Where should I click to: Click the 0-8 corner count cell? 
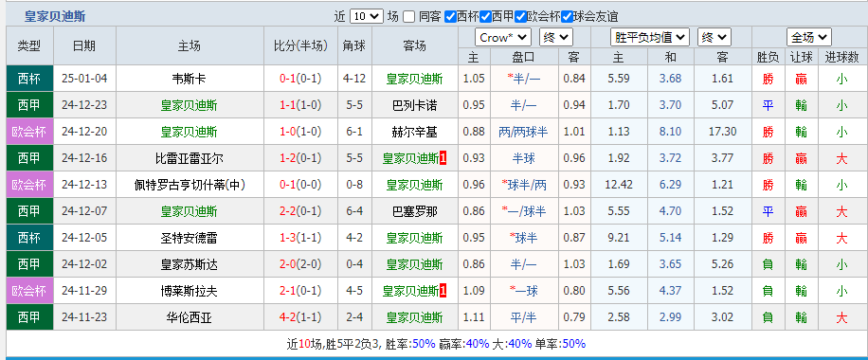pyautogui.click(x=354, y=185)
